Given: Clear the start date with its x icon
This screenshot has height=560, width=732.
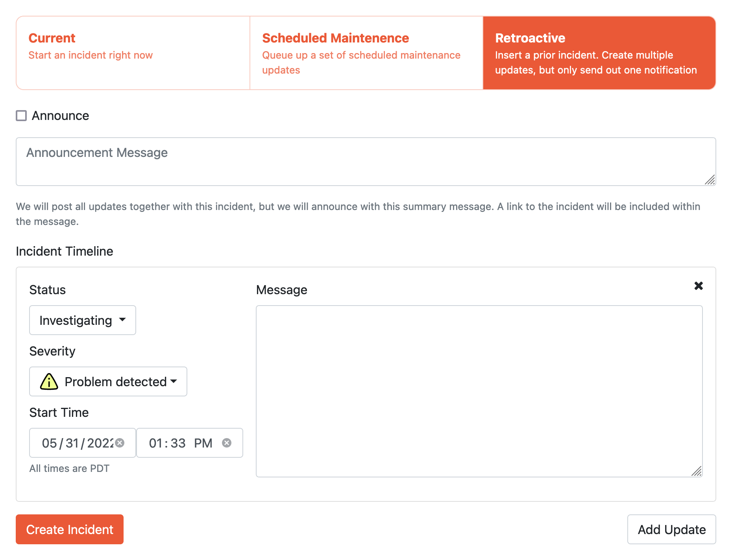Looking at the screenshot, I should (120, 443).
